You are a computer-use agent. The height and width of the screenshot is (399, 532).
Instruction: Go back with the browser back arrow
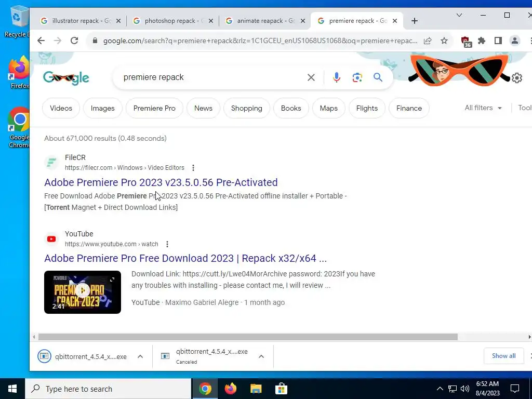click(41, 41)
